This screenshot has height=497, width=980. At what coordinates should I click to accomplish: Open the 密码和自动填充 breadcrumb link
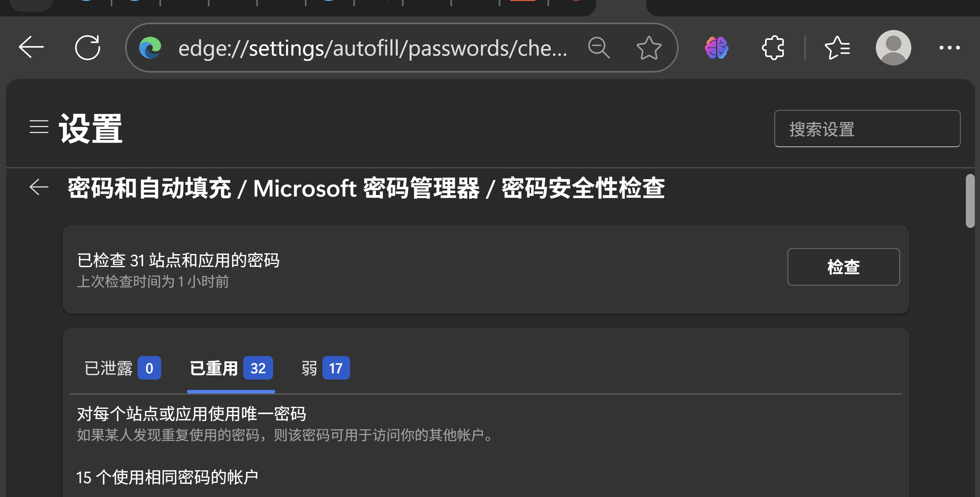click(x=149, y=188)
